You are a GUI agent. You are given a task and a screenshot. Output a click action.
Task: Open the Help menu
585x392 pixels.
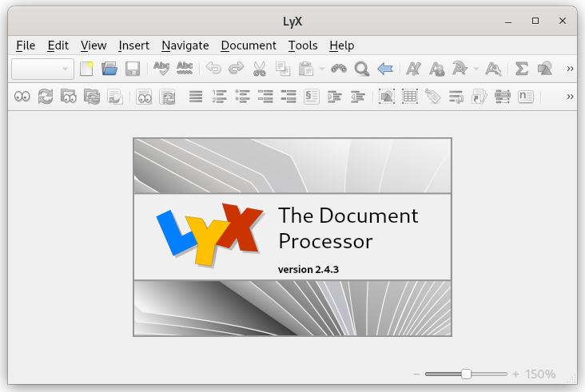point(342,46)
